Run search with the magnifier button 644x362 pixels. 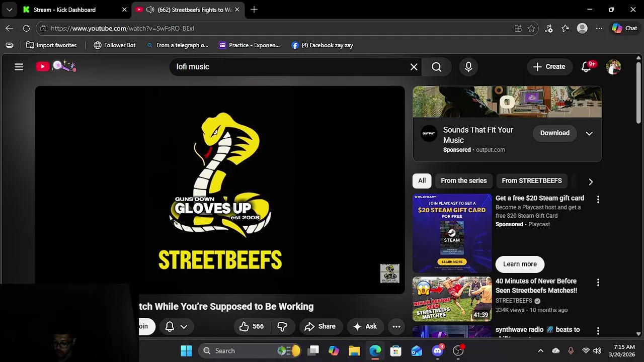click(436, 66)
